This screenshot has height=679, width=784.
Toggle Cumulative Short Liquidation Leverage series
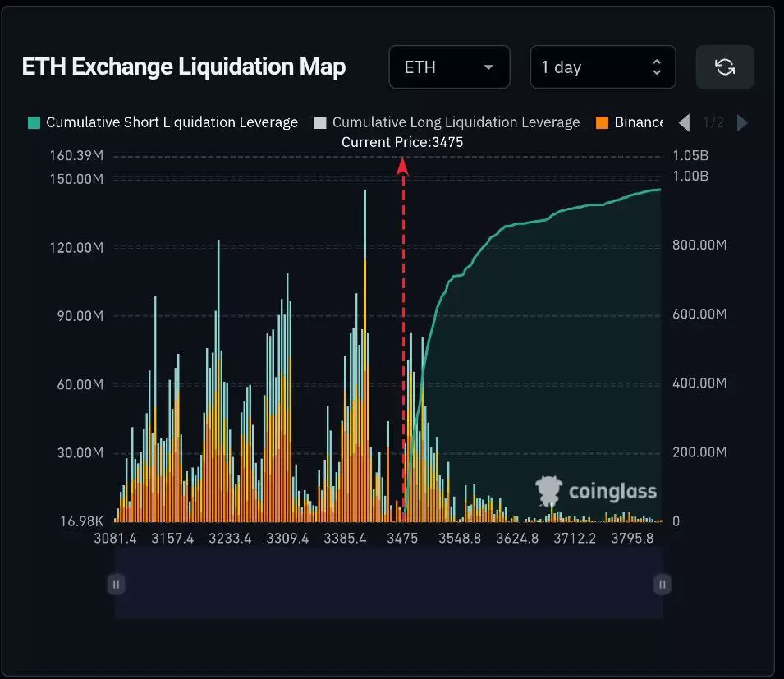pyautogui.click(x=172, y=122)
